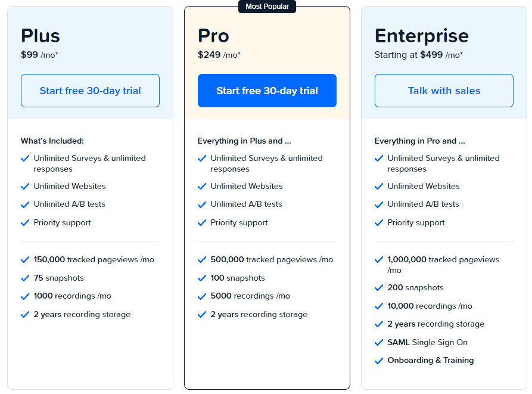
Task: Click checkmark next to Plus Priority support
Action: pos(25,223)
